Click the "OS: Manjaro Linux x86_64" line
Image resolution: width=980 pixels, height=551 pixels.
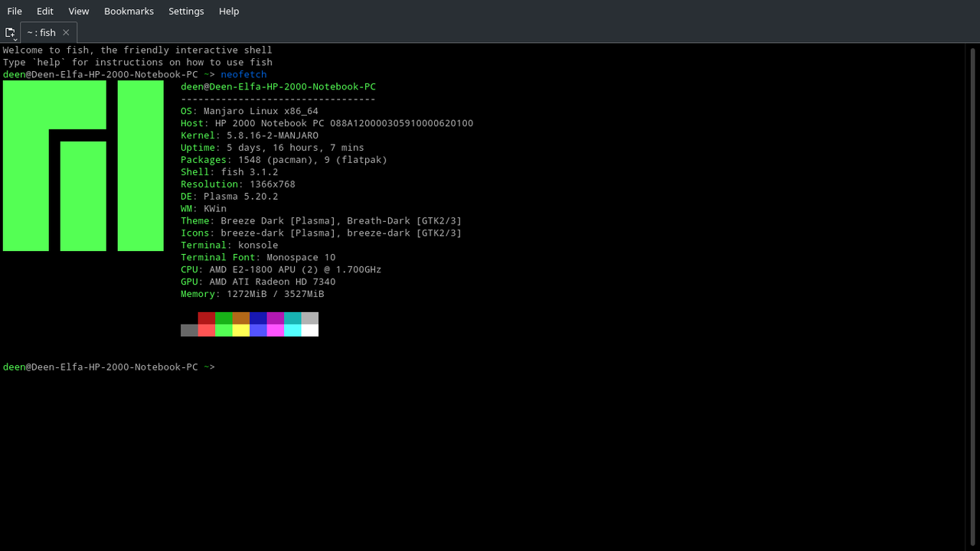tap(250, 111)
